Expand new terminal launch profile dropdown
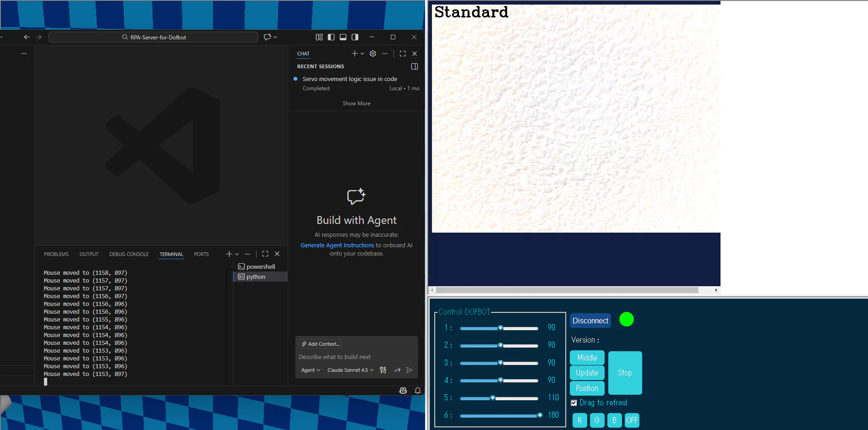The image size is (868, 430). [237, 254]
